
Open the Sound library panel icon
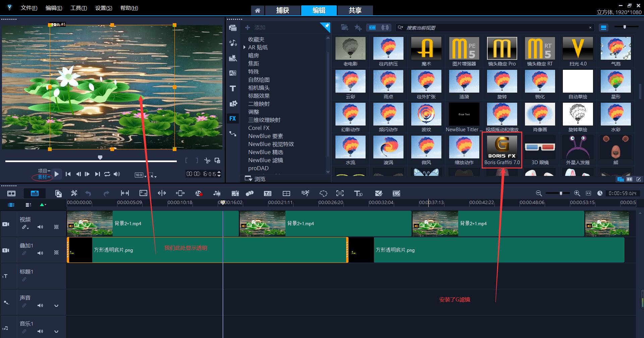pos(232,43)
